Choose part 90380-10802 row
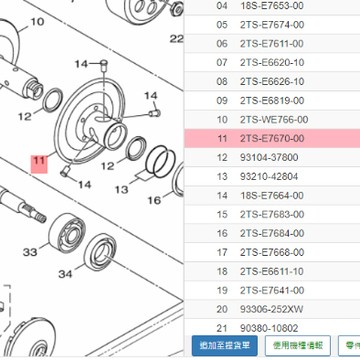The height and width of the screenshot is (360, 360). [x=272, y=328]
